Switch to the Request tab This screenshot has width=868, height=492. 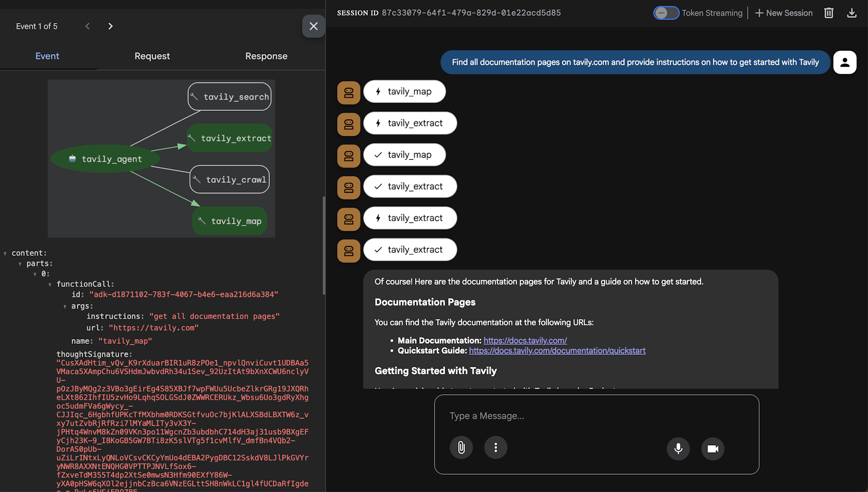152,56
